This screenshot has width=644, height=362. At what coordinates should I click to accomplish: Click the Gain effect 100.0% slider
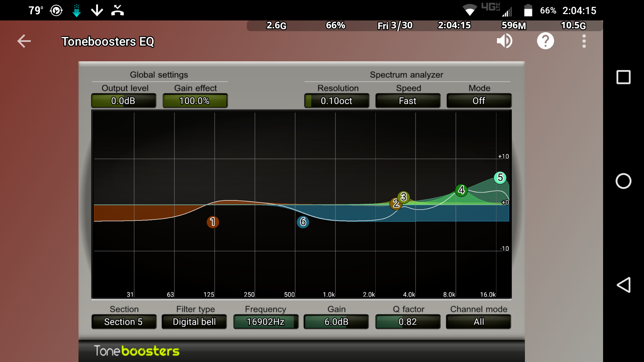[x=195, y=101]
